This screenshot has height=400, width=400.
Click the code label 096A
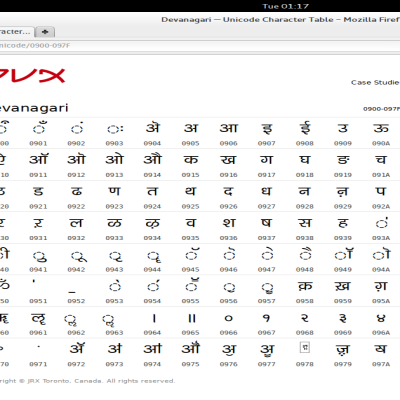pyautogui.click(x=381, y=333)
